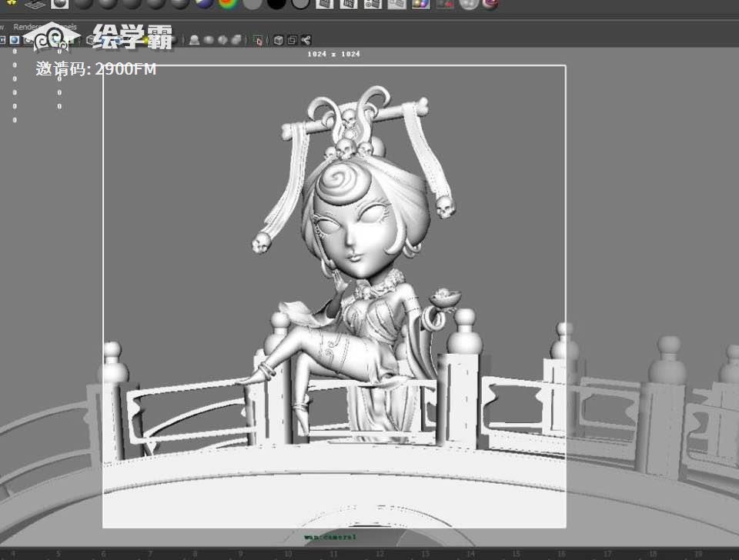Screen dimensions: 739x560
Task: Click the flat gray circle shelf icon
Action: [252, 4]
